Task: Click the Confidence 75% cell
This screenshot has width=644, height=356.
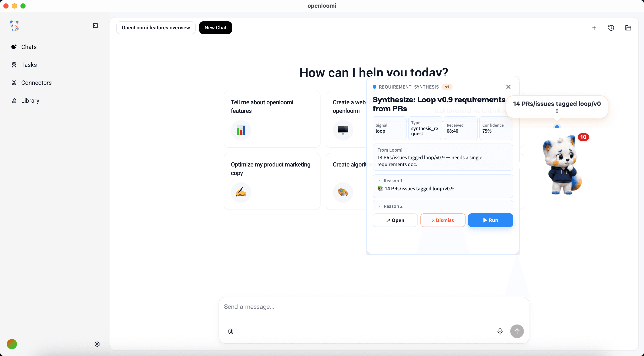Action: tap(496, 128)
